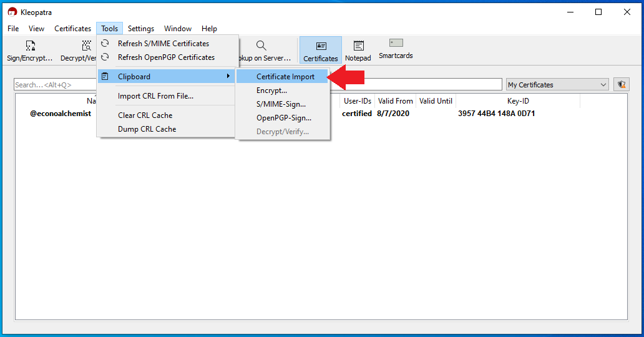Screen dimensions: 644x337
Task: Select the @econoalchemist certificate row
Action: pyautogui.click(x=61, y=114)
